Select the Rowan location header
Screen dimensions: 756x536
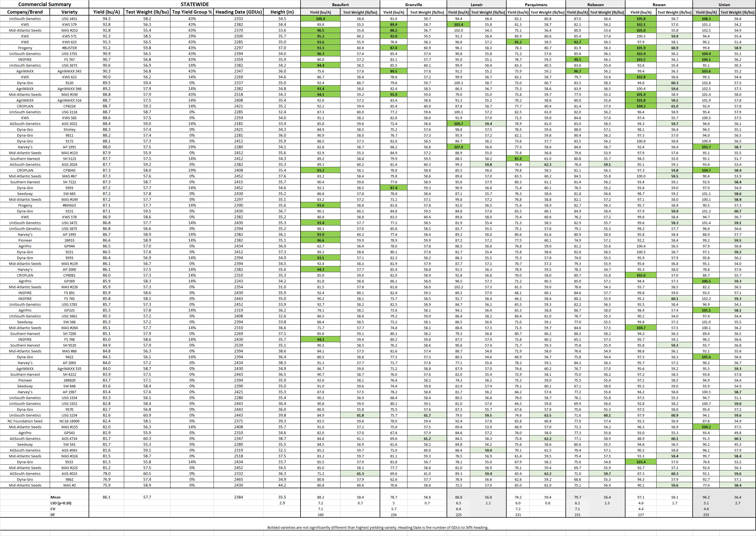click(659, 5)
